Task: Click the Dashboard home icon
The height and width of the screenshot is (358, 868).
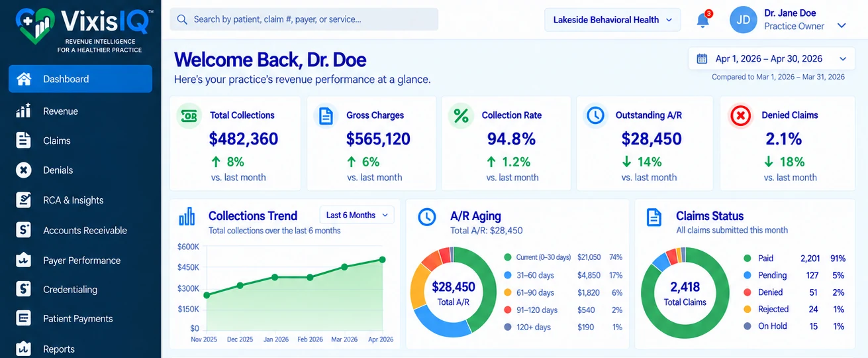Action: 24,79
